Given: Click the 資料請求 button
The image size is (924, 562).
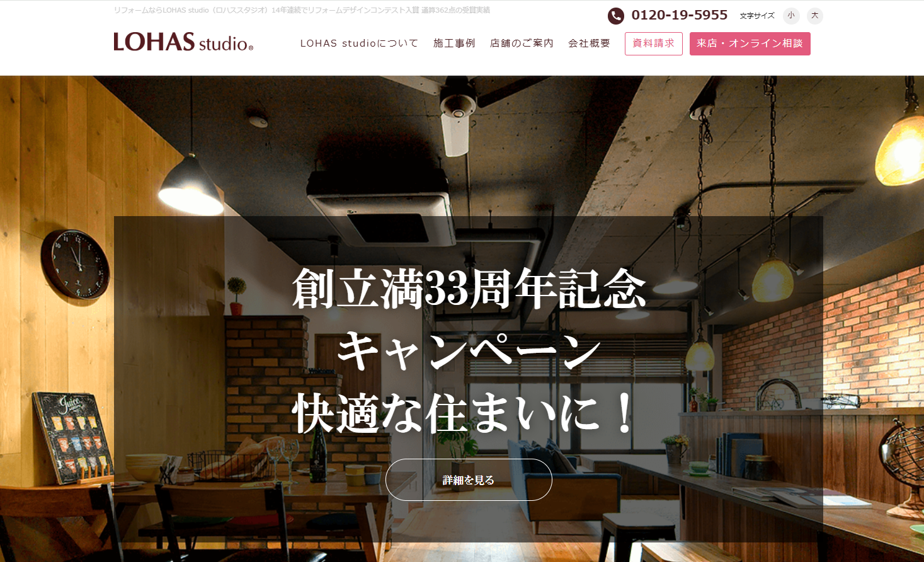Looking at the screenshot, I should [x=654, y=44].
